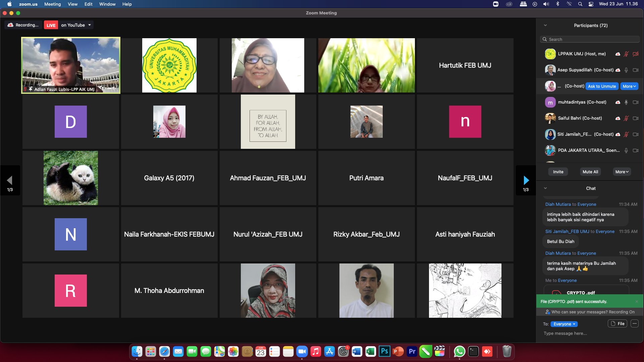Open Microsoft Word from the dock

pyautogui.click(x=357, y=351)
